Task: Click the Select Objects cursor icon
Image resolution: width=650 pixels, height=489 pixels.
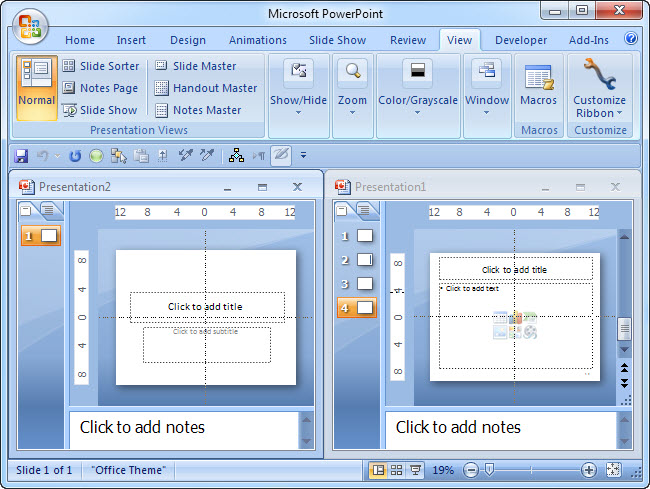Action: 119,156
